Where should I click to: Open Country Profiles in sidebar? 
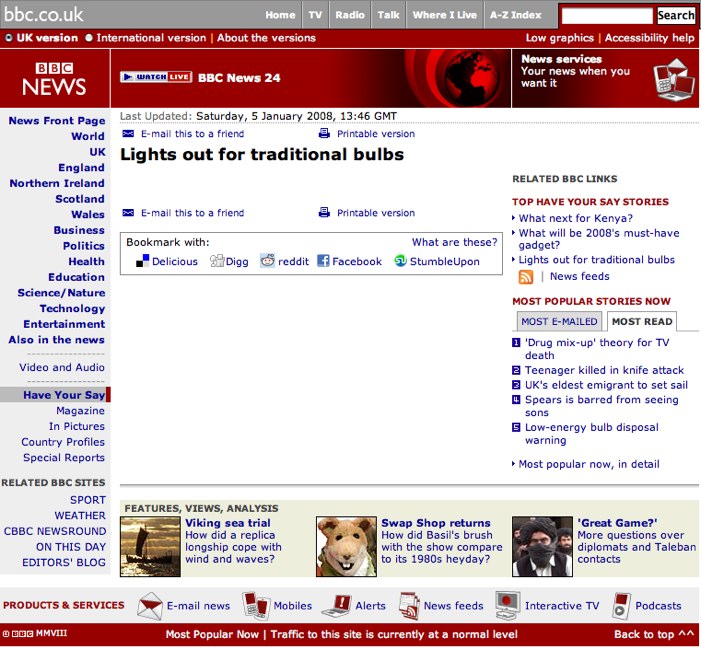click(x=63, y=442)
